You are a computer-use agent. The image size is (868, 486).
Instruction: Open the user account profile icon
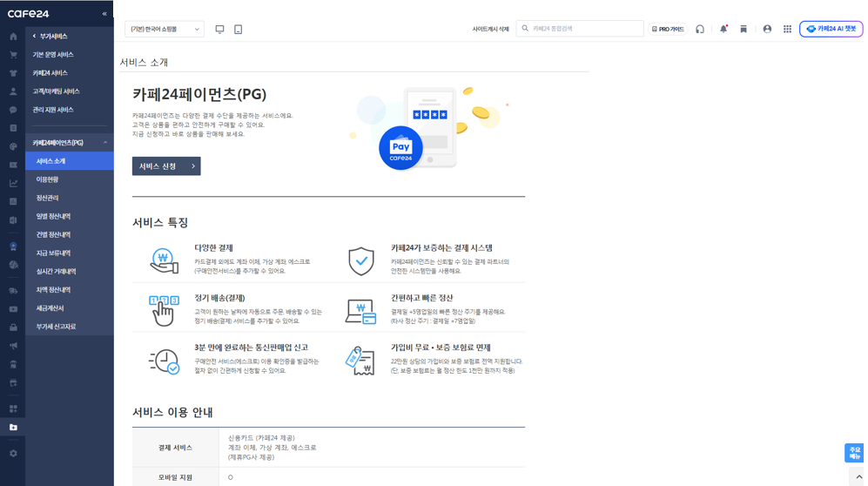click(x=767, y=29)
